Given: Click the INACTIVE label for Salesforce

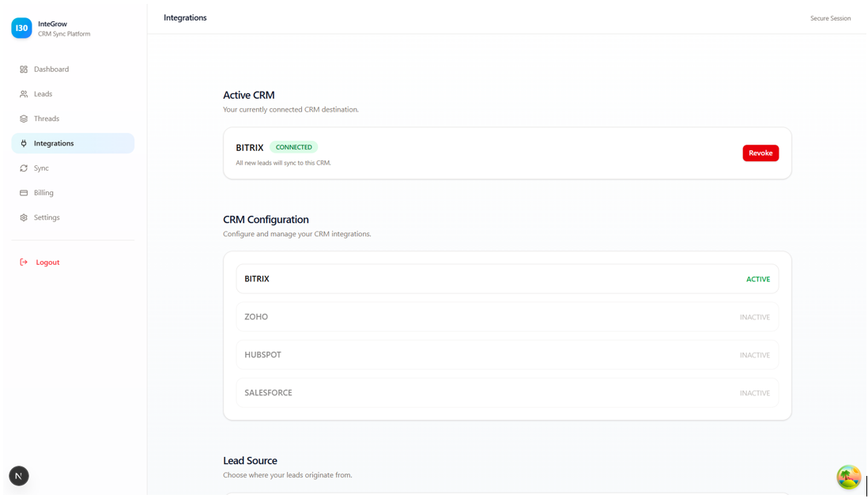Looking at the screenshot, I should click(755, 393).
